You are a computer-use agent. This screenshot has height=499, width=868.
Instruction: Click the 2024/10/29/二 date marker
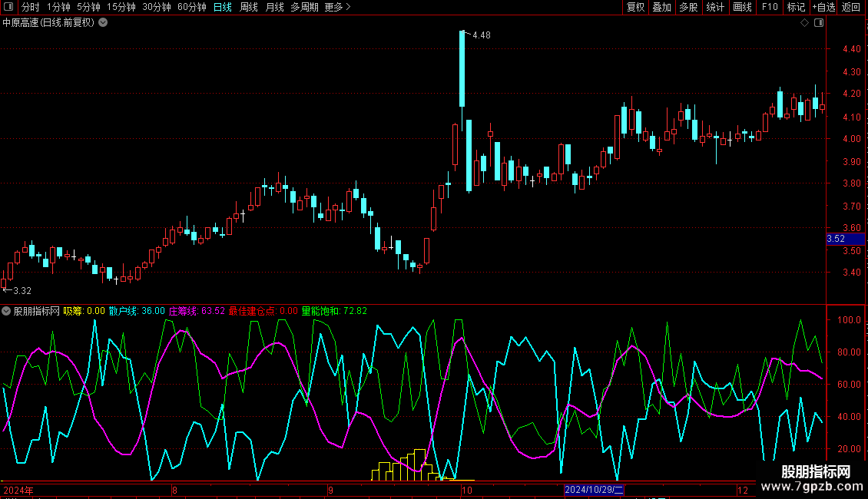pos(594,490)
